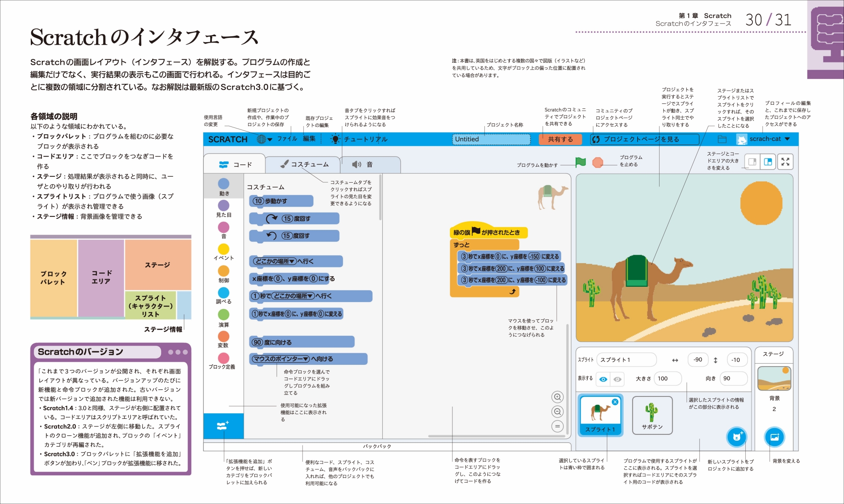Click the x position field showing -90
Image resolution: width=844 pixels, height=504 pixels.
click(698, 360)
